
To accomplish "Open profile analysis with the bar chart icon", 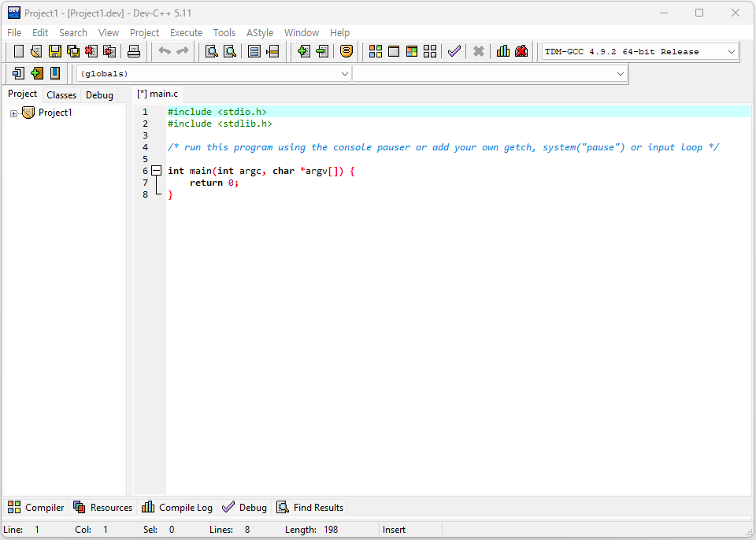I will pos(503,51).
